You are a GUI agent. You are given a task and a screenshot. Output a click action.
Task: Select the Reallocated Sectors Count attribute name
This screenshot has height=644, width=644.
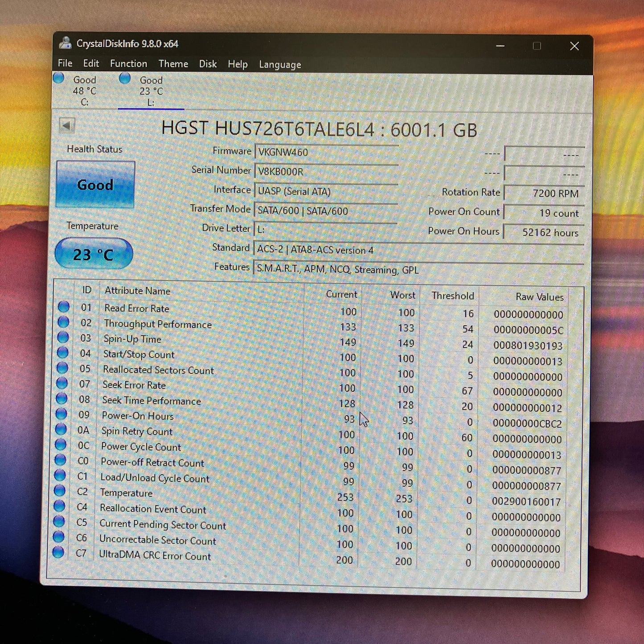158,370
